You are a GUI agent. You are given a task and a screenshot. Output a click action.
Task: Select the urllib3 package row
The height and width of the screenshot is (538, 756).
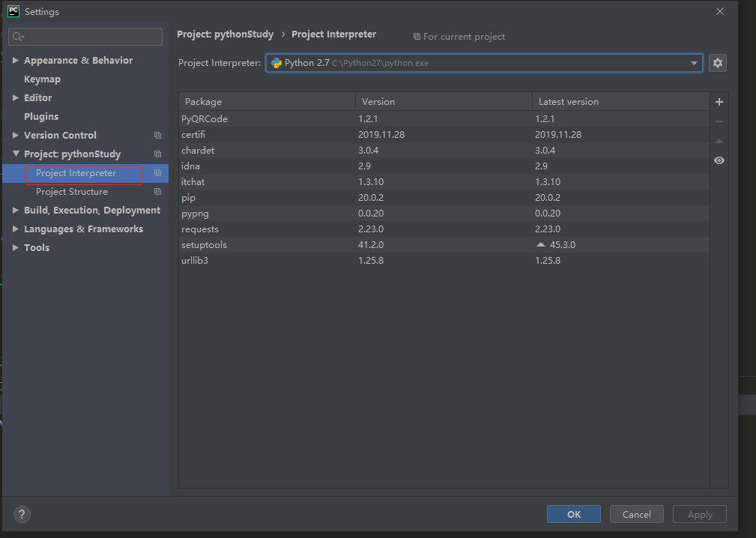coord(444,260)
